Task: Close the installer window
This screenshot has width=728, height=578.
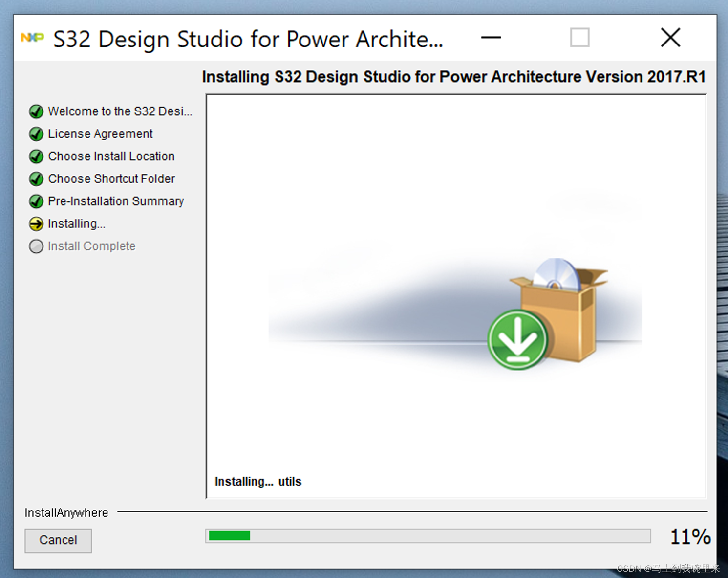Action: (670, 38)
